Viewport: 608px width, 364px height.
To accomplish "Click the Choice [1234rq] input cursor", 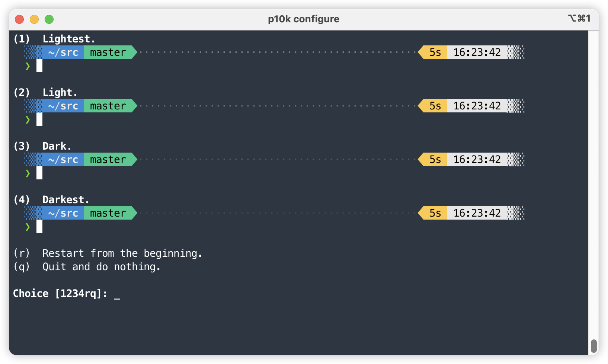I will coord(117,294).
